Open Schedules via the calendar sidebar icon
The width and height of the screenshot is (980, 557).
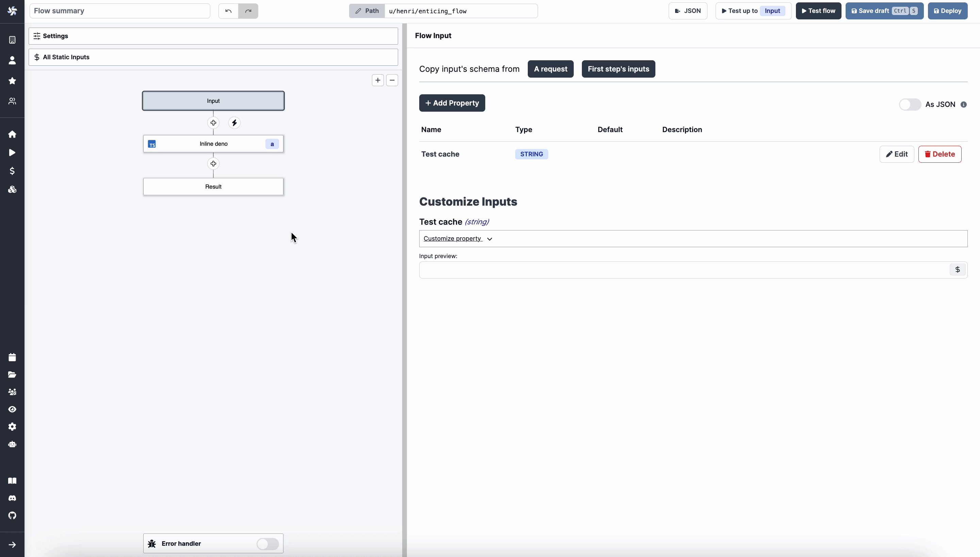(x=12, y=356)
